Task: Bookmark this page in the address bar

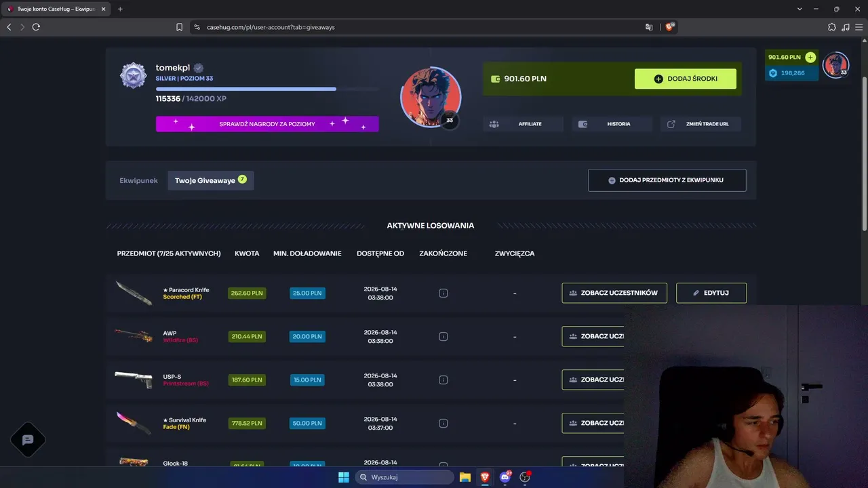Action: pyautogui.click(x=179, y=27)
